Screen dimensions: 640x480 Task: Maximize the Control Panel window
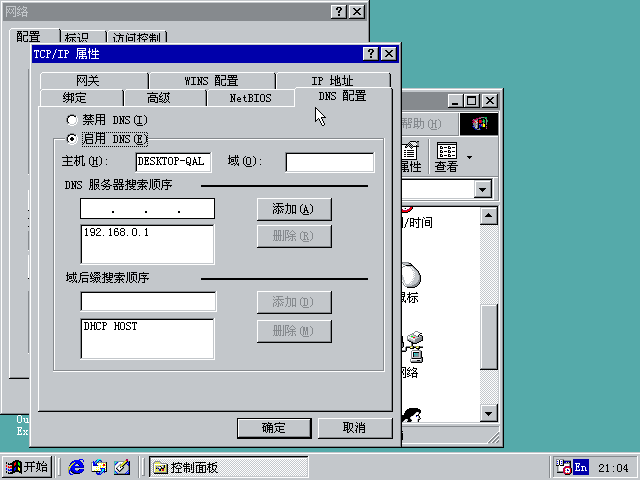pyautogui.click(x=471, y=100)
